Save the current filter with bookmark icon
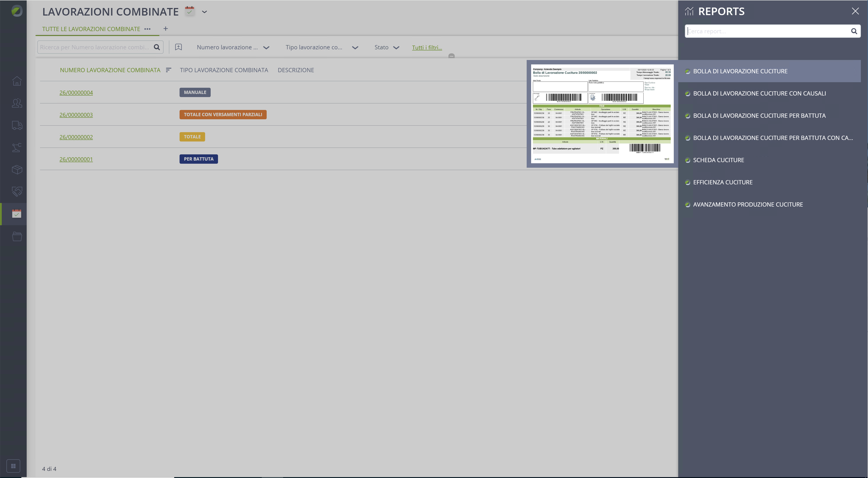 click(x=179, y=47)
